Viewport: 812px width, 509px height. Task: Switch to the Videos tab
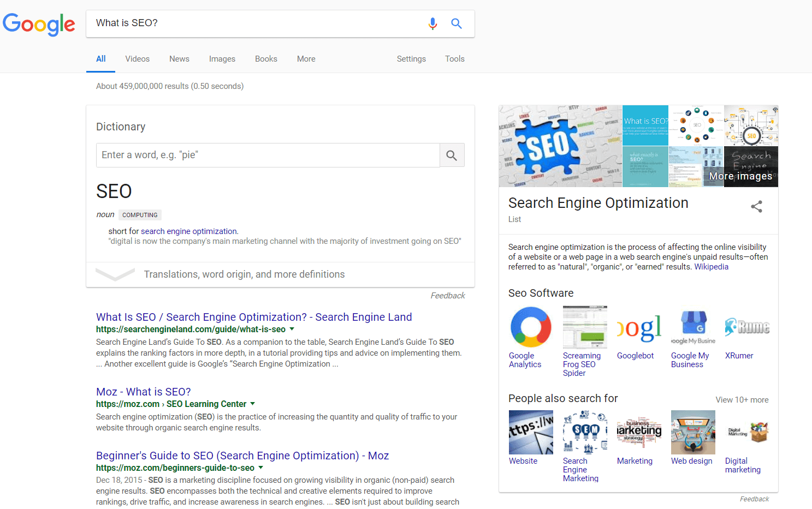[x=137, y=59]
